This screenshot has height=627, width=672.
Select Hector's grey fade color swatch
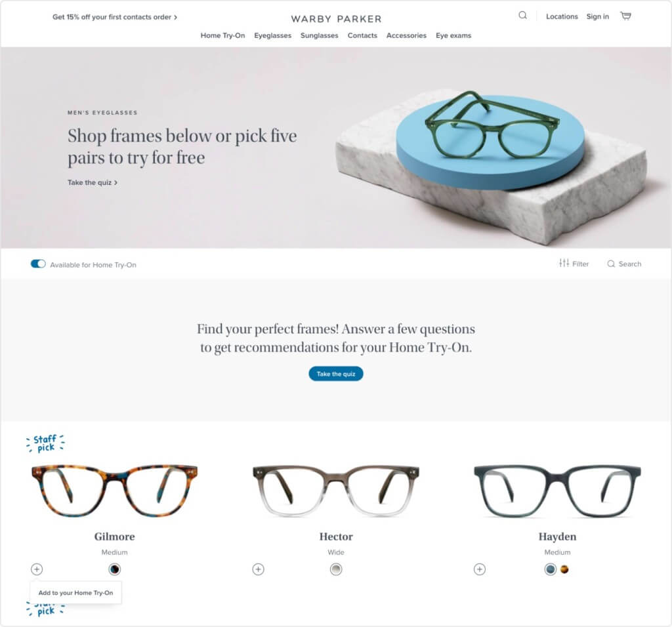point(336,569)
